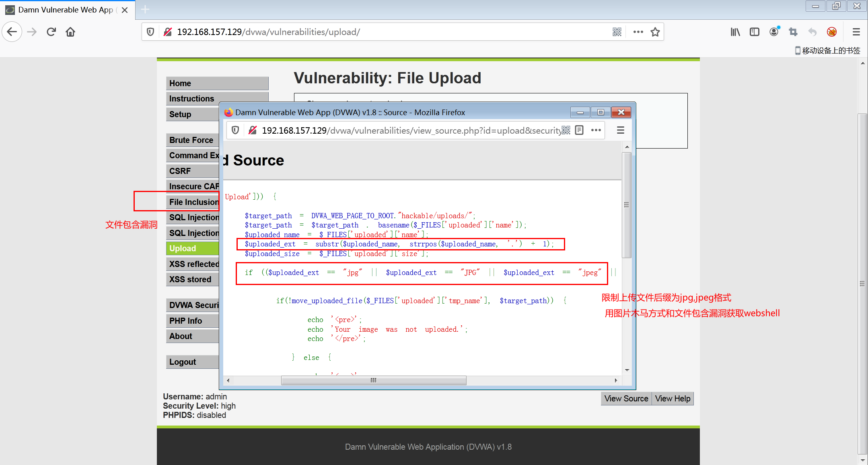868x465 pixels.
Task: Open the Firefox account icon
Action: coord(773,32)
